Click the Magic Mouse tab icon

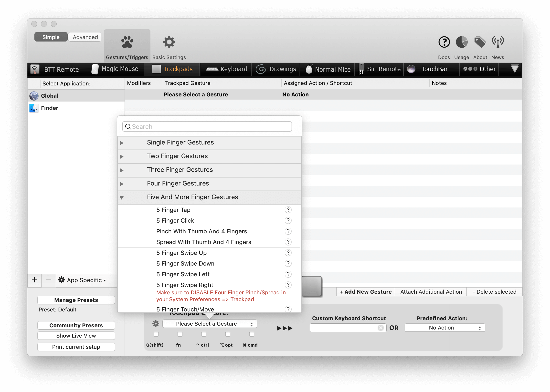pyautogui.click(x=94, y=69)
